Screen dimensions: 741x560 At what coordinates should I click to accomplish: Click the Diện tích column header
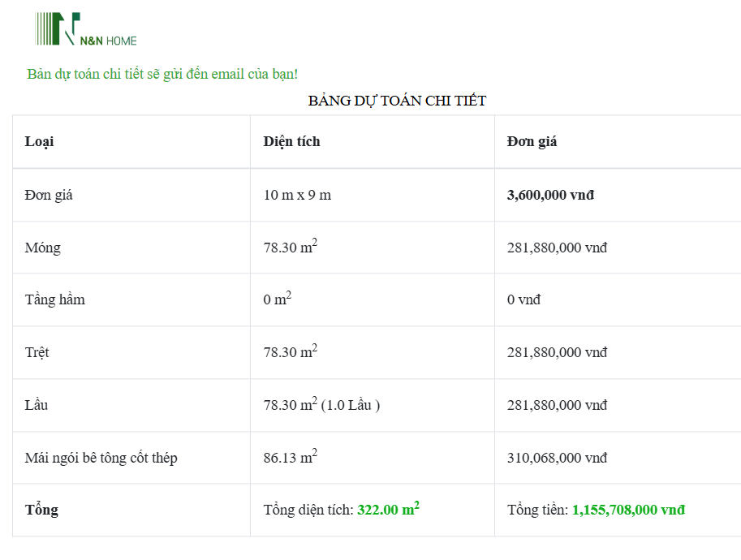(x=291, y=141)
